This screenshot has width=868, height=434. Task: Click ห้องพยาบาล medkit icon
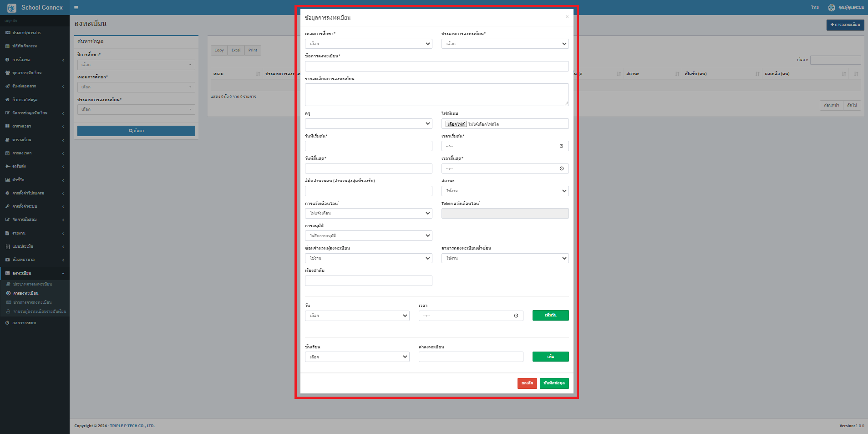click(x=7, y=260)
